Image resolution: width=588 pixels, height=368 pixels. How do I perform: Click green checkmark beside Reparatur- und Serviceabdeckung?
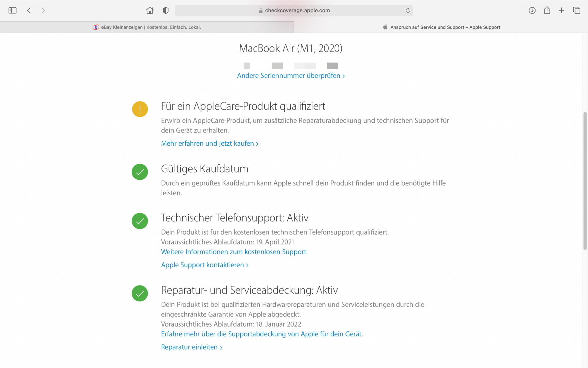tap(140, 293)
